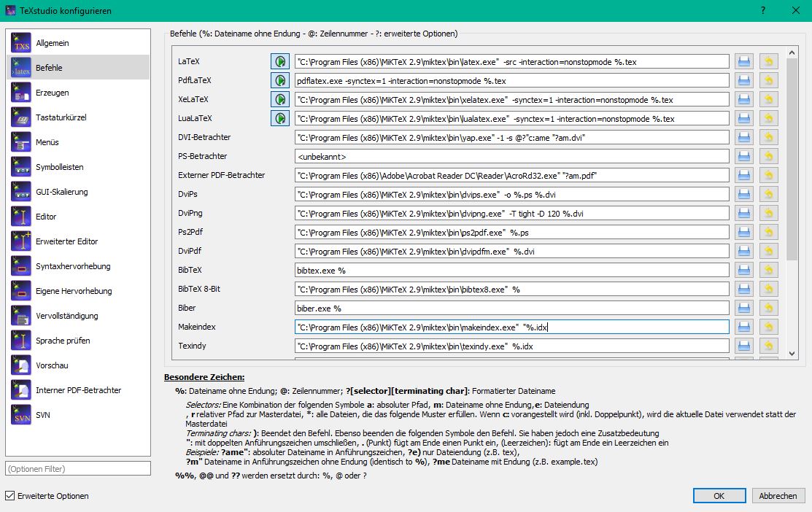This screenshot has width=812, height=512.
Task: Select a file for the DviPs command
Action: pos(744,194)
